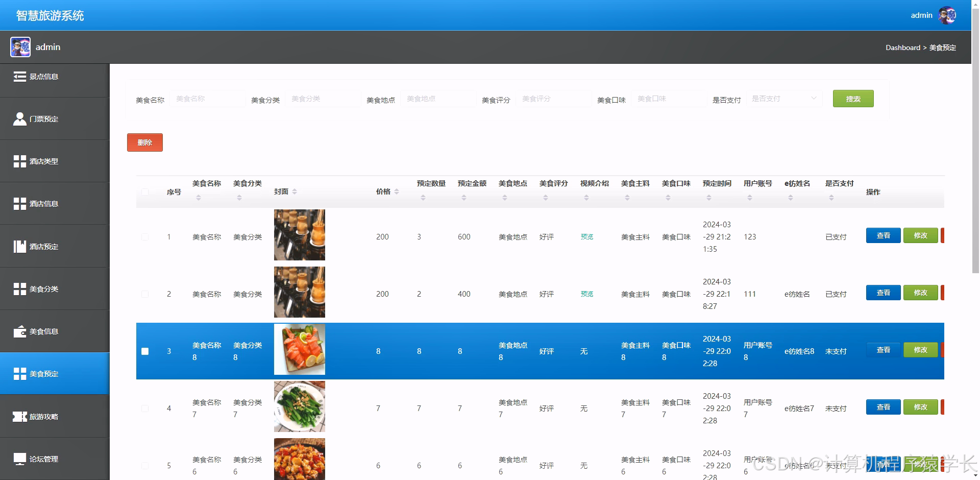This screenshot has height=480, width=980.
Task: Sort table by 封面 column arrows
Action: point(295,191)
